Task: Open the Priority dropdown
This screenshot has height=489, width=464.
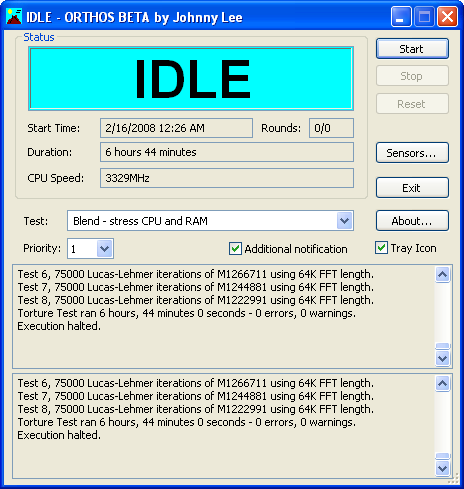Action: (x=105, y=249)
